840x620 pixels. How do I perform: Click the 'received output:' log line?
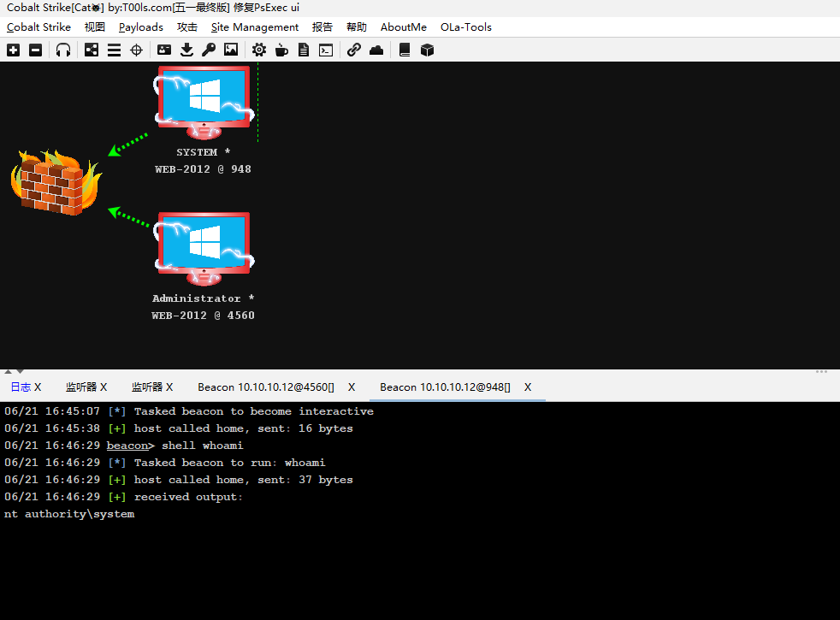point(188,497)
